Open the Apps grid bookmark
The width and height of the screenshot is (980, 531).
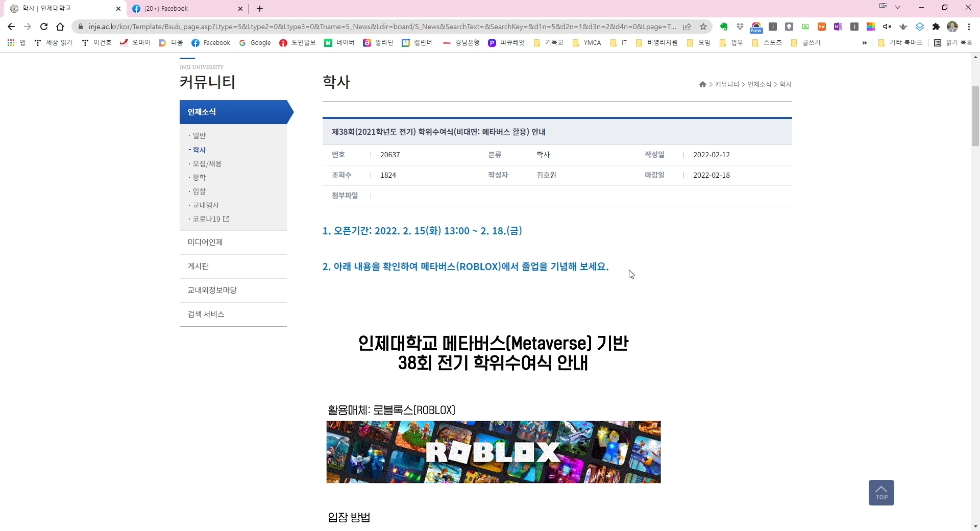point(16,42)
